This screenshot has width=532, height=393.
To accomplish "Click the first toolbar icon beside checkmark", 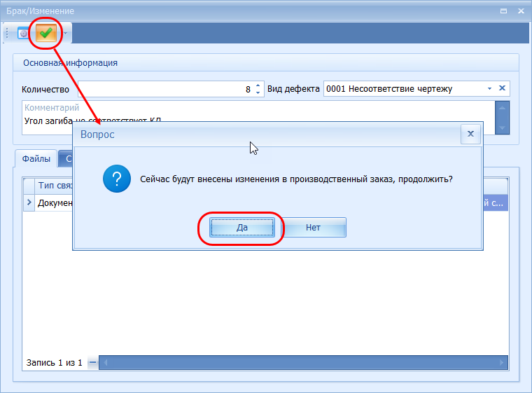I will click(x=24, y=33).
